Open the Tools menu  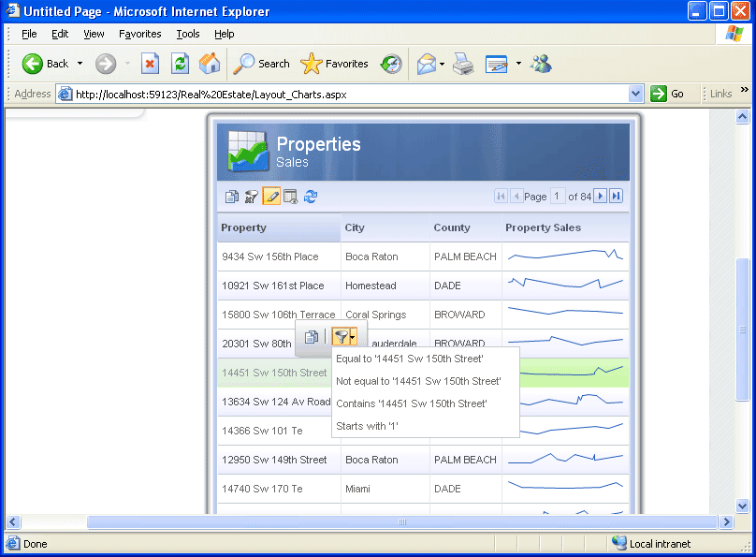tap(187, 34)
